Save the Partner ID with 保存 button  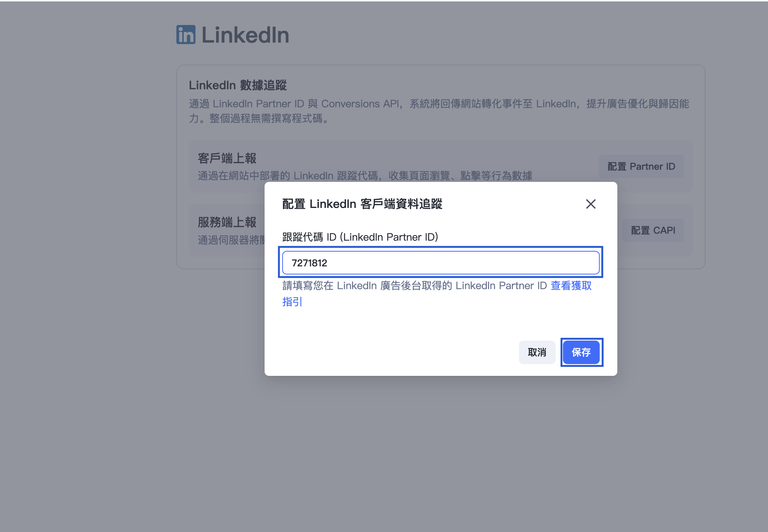coord(581,352)
